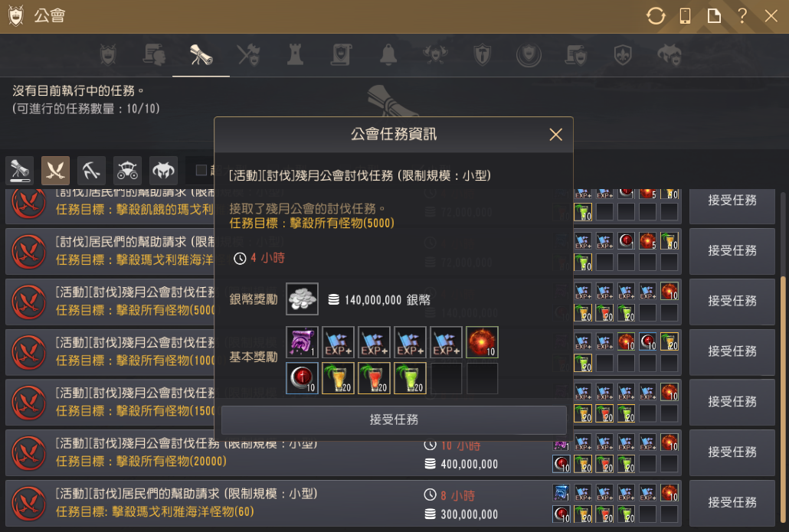Open the guild document page icon in header

point(713,16)
